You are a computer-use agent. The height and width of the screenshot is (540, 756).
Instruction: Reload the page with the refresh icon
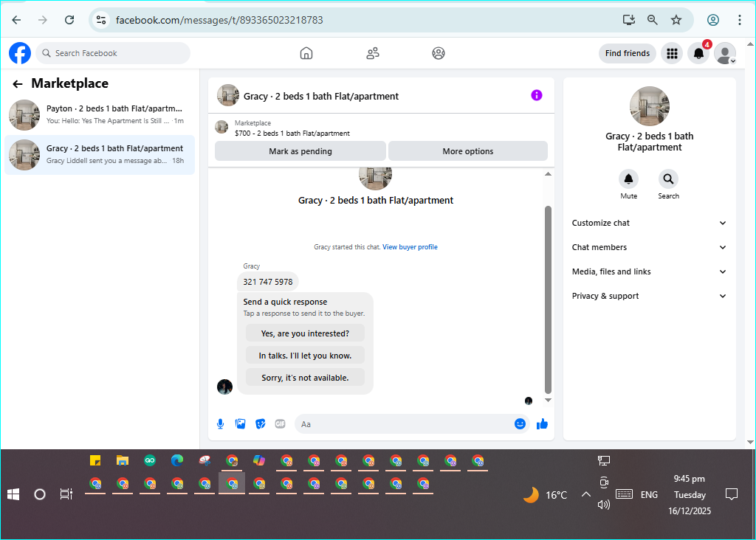(69, 20)
